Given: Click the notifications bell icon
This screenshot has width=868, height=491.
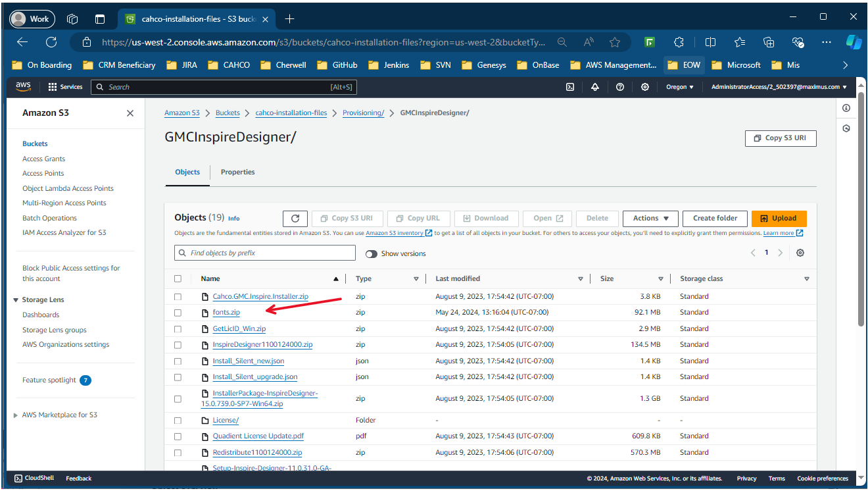Looking at the screenshot, I should tap(595, 87).
